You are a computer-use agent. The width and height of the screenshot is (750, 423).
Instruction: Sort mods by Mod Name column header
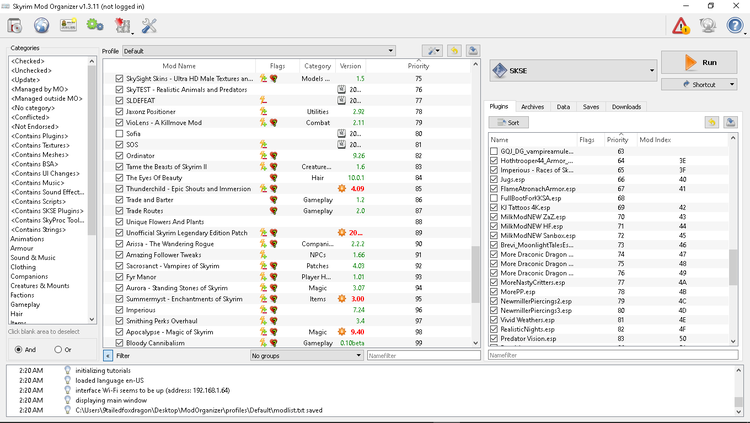coord(179,66)
